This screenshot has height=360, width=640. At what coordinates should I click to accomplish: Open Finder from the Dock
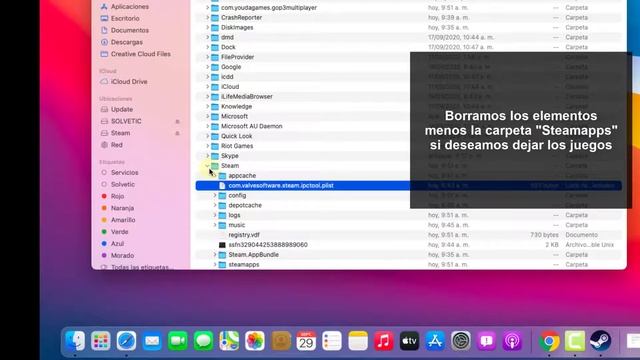[x=75, y=341]
